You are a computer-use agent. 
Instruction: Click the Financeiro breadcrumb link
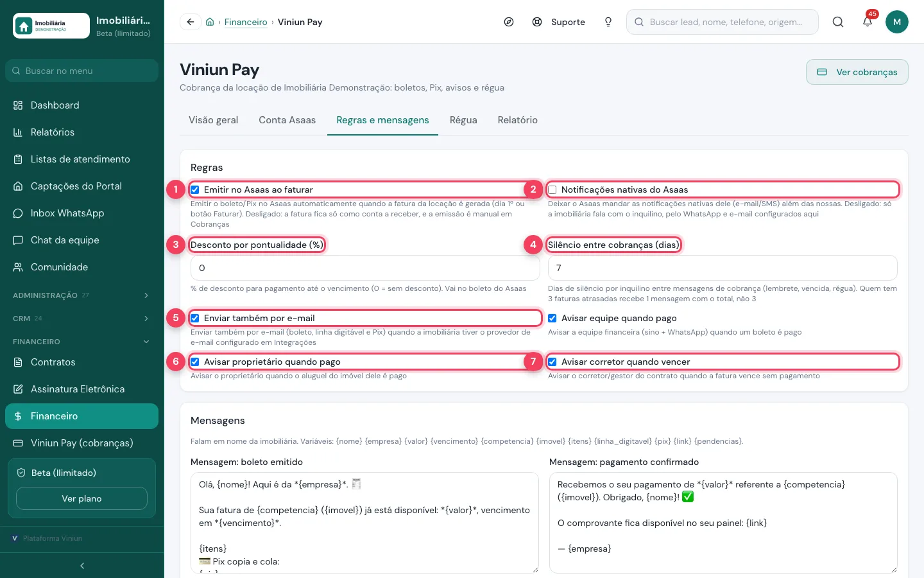tap(246, 22)
